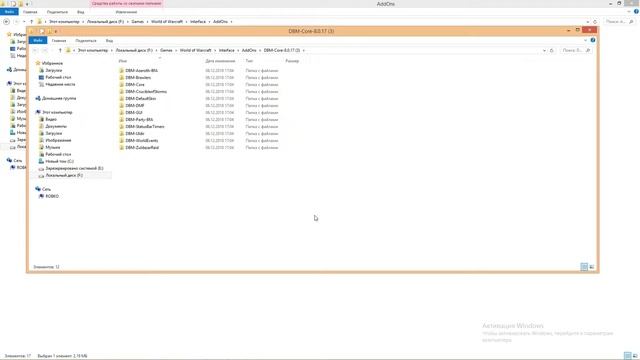The width and height of the screenshot is (640, 360).
Task: Open Видео in the navigation pane
Action: point(51,119)
